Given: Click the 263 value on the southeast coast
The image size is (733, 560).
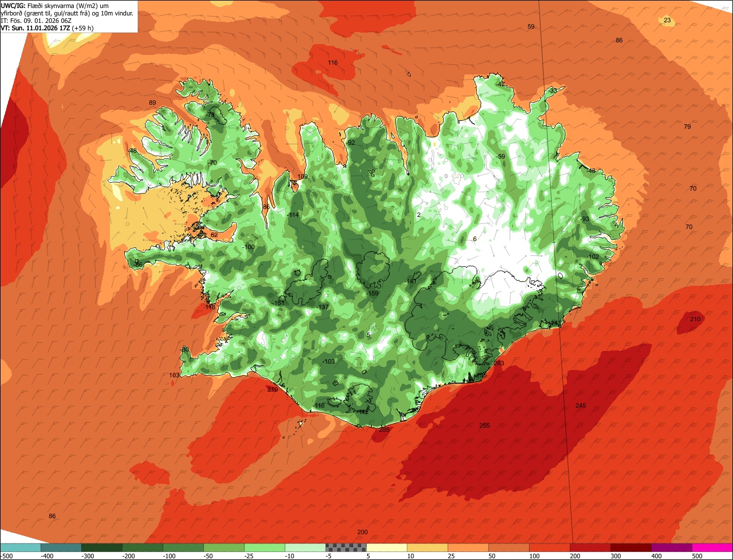Looking at the screenshot, I should tap(499, 363).
